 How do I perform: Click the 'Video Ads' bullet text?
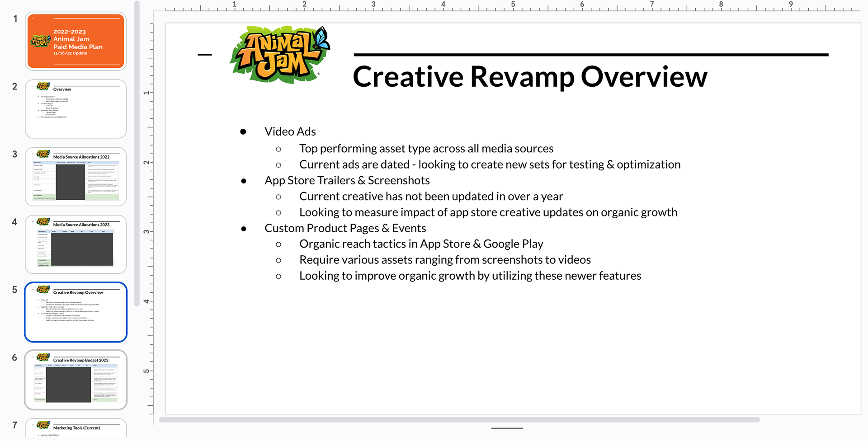[290, 131]
